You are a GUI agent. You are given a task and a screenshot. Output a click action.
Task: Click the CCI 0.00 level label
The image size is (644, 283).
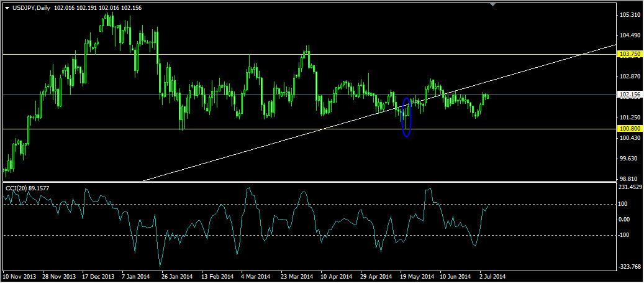point(624,220)
